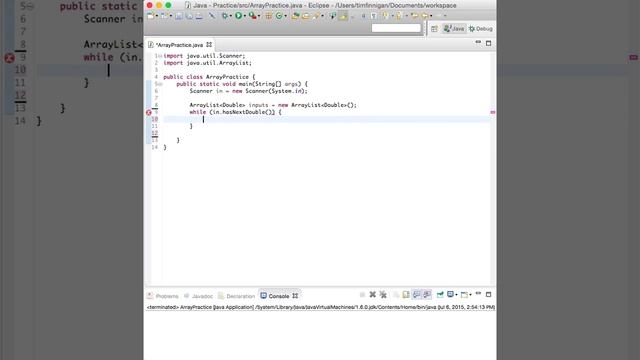
Task: Click Remove All Terminated Launches icon
Action: pos(383,295)
